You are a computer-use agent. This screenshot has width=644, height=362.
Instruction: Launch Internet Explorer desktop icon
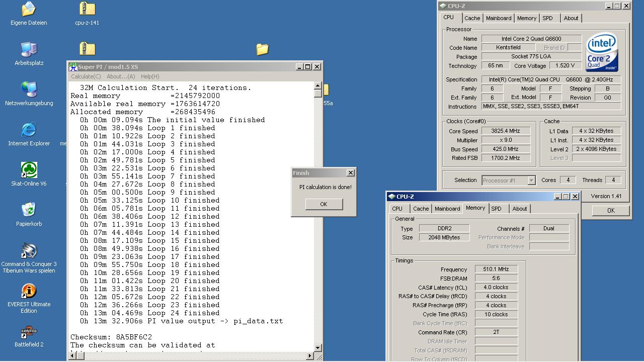click(29, 134)
